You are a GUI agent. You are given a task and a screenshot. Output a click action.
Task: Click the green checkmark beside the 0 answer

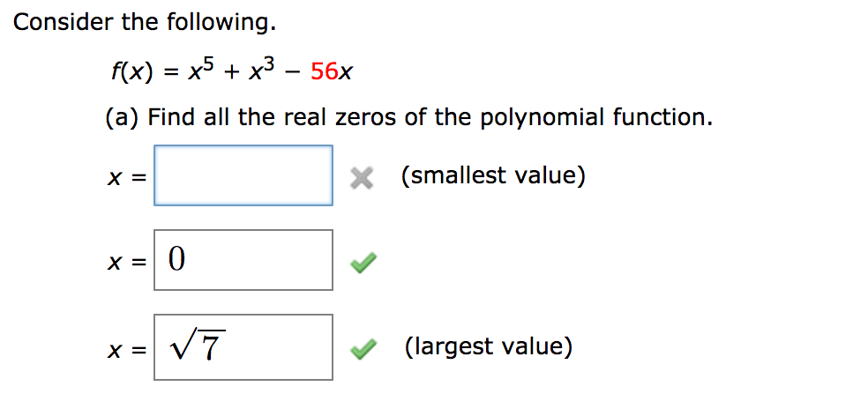pos(363,262)
